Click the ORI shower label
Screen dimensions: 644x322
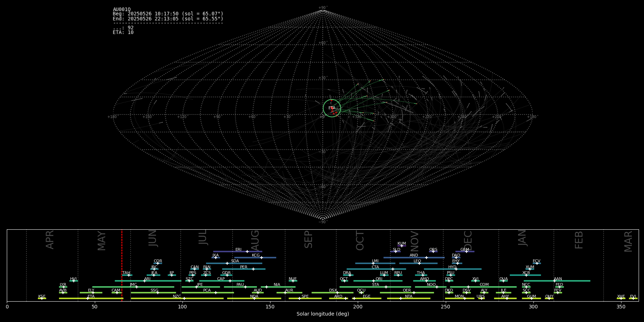click(x=379, y=279)
